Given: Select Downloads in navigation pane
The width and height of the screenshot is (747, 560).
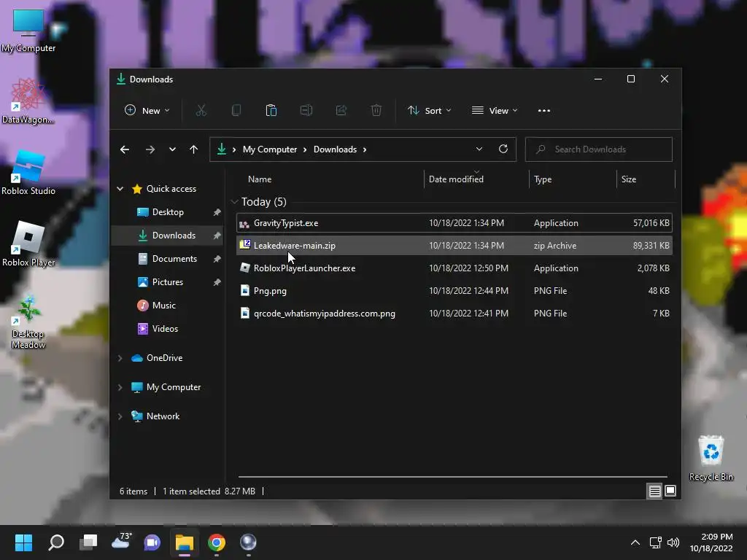Looking at the screenshot, I should [x=167, y=236].
